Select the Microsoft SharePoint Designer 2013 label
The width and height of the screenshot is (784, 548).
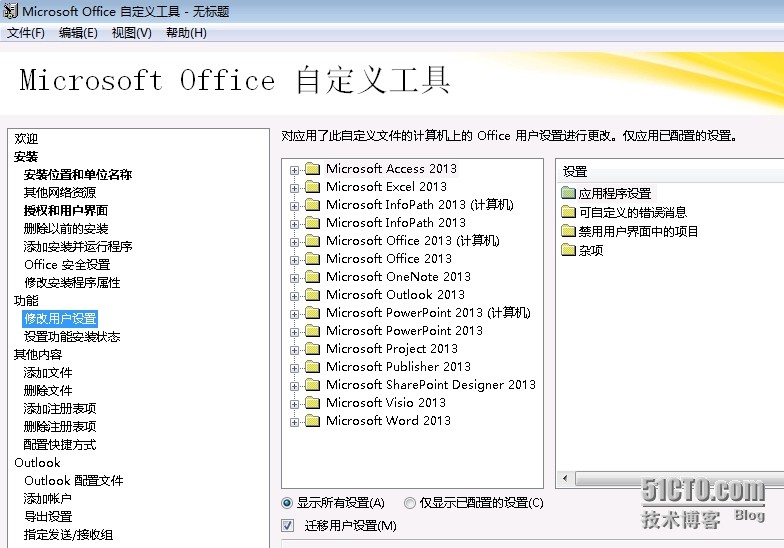[x=430, y=385]
